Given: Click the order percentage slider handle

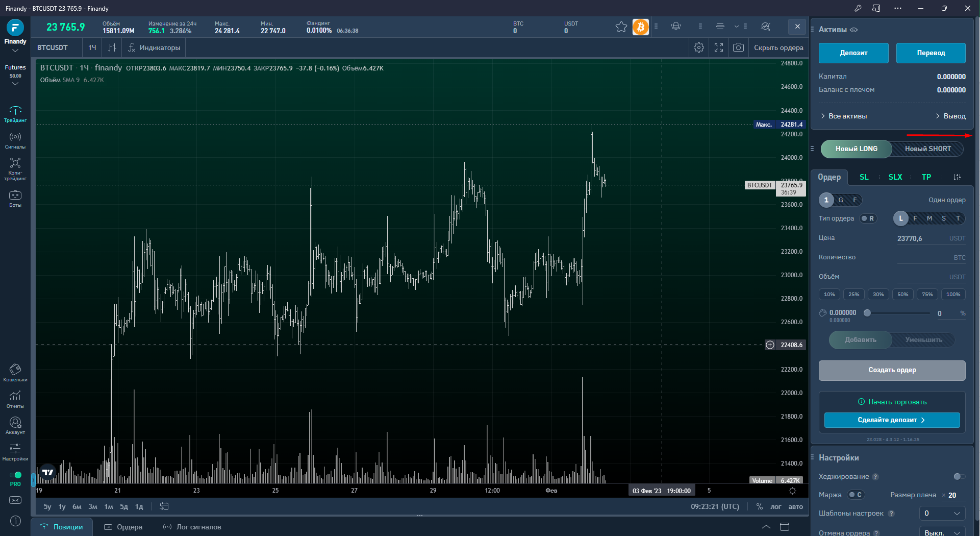Looking at the screenshot, I should [x=867, y=313].
